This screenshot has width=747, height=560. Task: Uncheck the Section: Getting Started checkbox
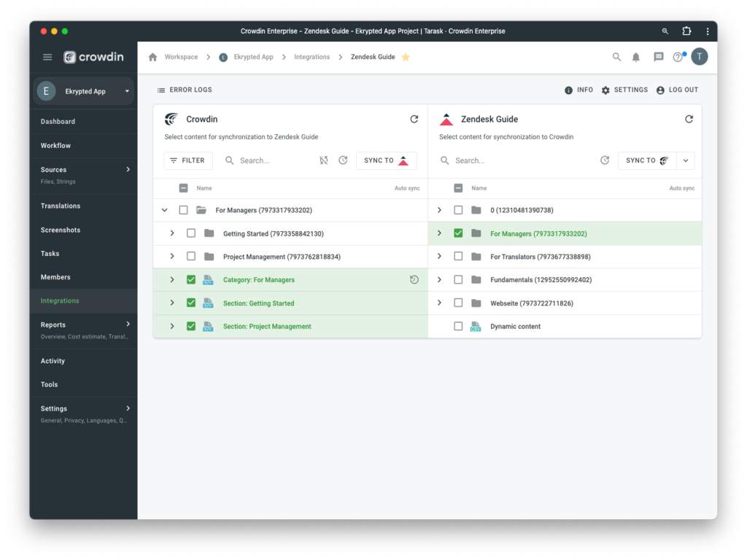tap(191, 303)
